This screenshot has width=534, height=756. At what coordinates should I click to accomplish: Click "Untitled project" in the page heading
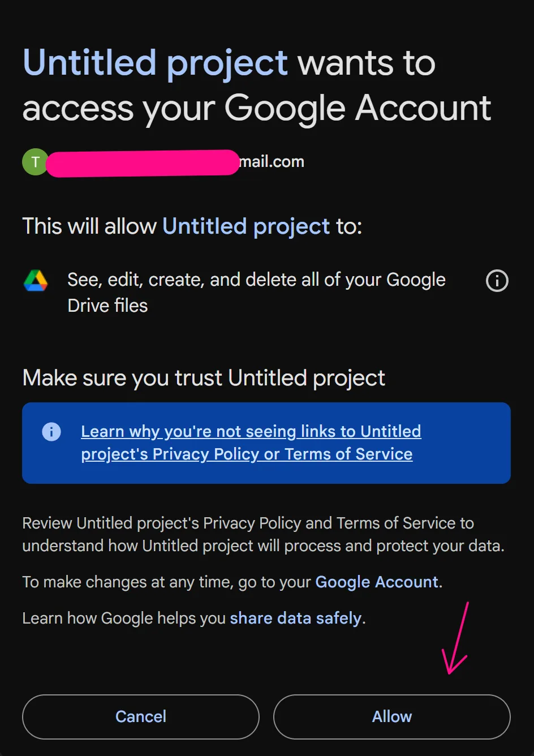[x=154, y=62]
